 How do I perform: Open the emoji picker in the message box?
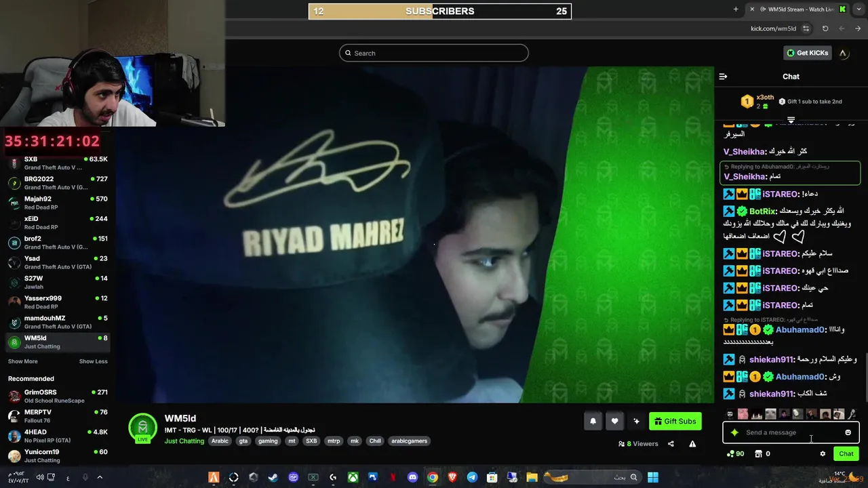coord(848,432)
